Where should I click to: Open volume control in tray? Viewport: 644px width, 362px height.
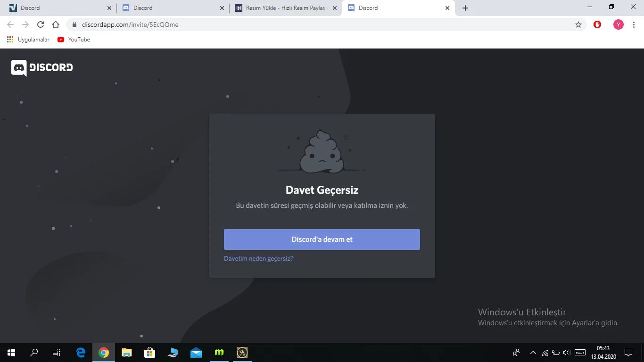coord(566,353)
